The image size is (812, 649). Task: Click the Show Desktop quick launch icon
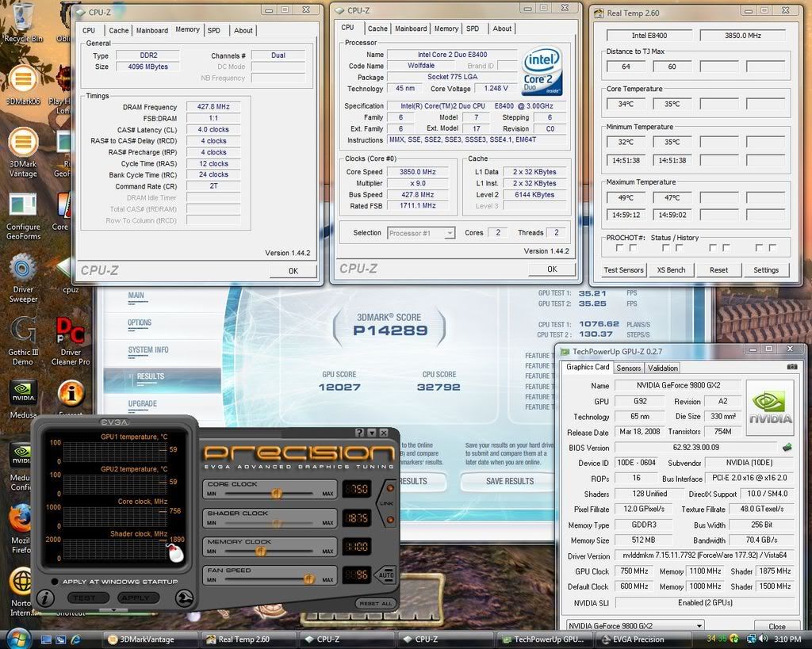[x=46, y=639]
